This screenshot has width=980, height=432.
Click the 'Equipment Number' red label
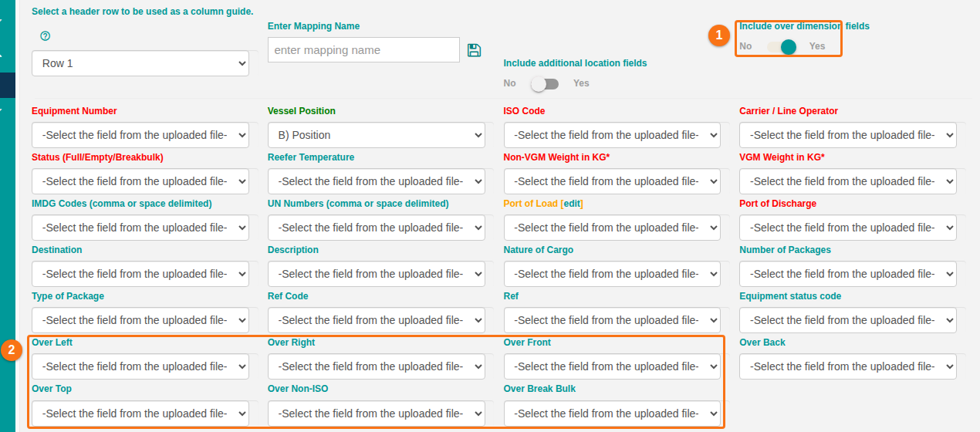point(74,111)
